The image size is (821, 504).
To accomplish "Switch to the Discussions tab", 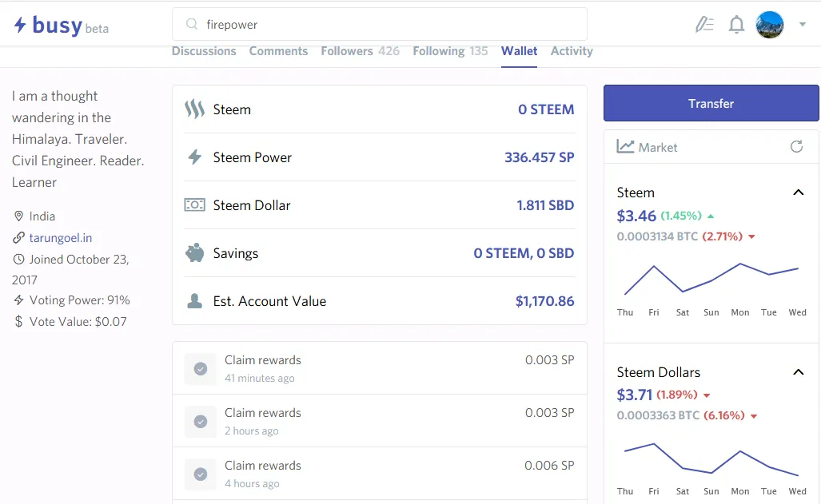I will pos(204,51).
